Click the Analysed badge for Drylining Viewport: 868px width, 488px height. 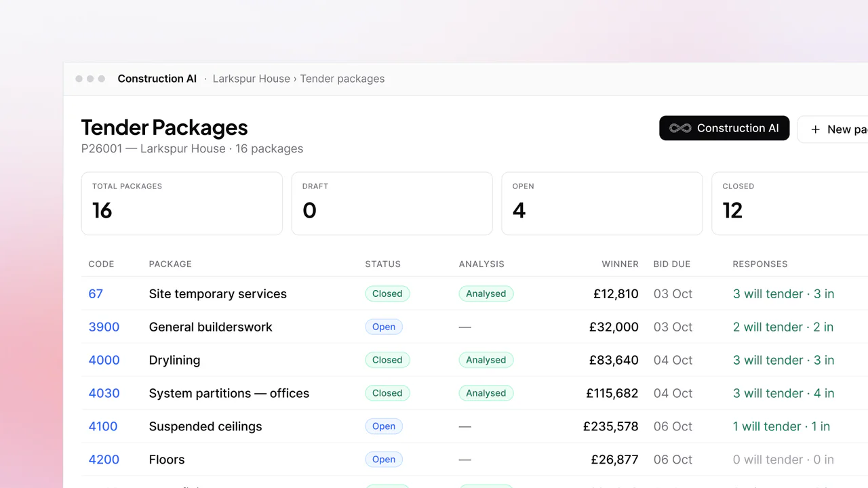pos(486,360)
